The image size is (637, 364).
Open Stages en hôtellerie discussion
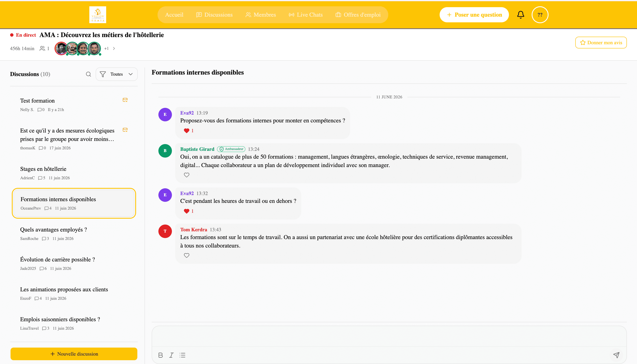pyautogui.click(x=74, y=173)
